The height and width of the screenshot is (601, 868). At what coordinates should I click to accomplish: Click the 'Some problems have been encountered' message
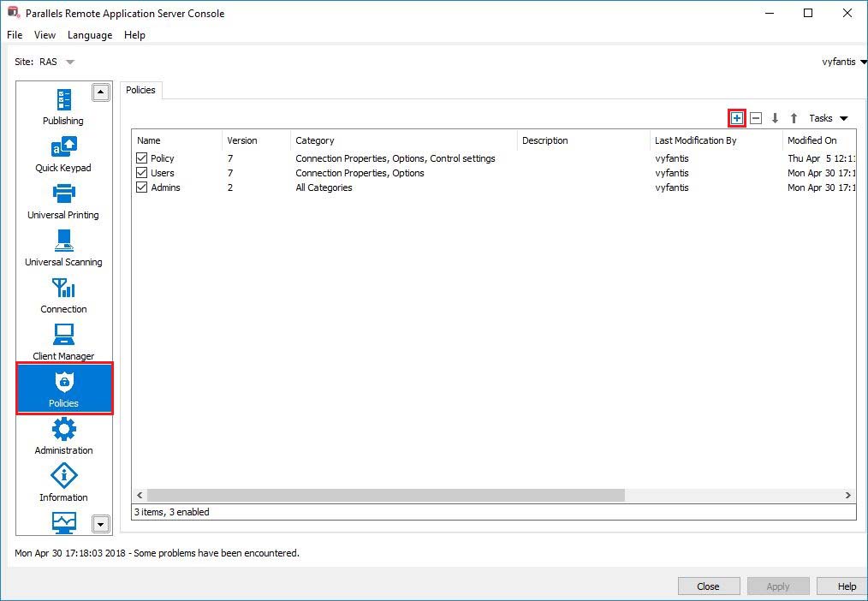point(217,553)
